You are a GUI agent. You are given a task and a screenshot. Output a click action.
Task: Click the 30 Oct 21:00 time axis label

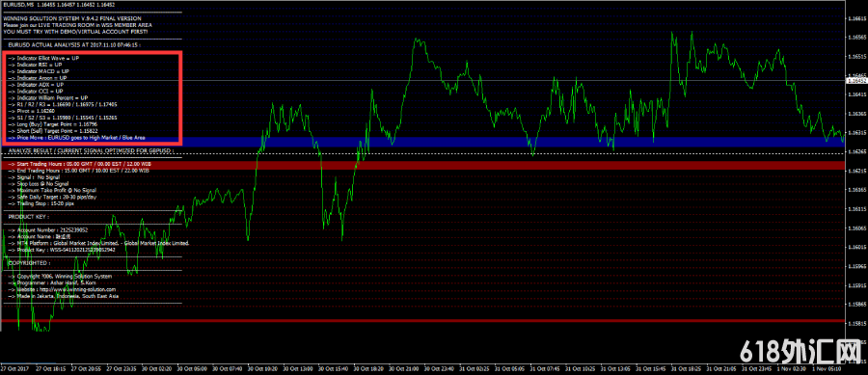click(405, 368)
